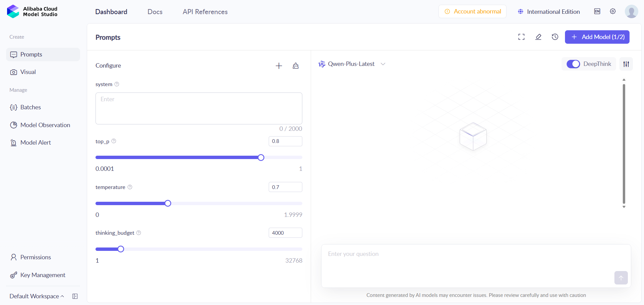Screen dimensions: 644x305
Task: Open the International Edition selector
Action: (x=549, y=12)
